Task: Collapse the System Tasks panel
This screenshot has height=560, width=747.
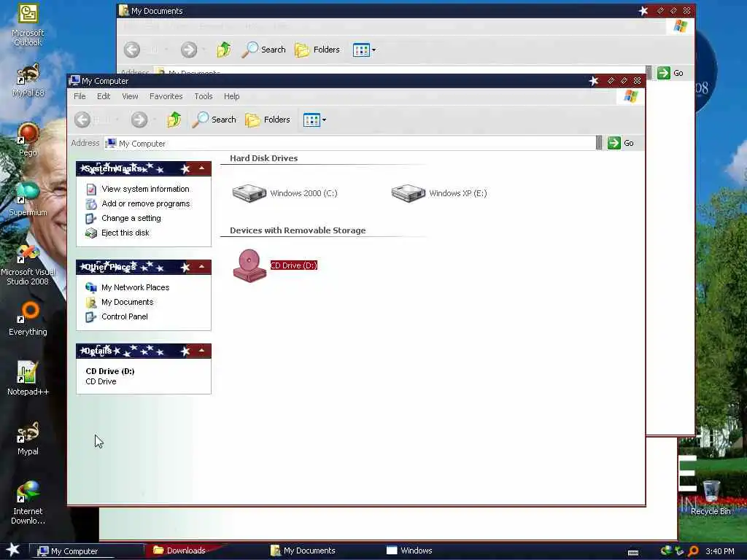Action: point(201,168)
